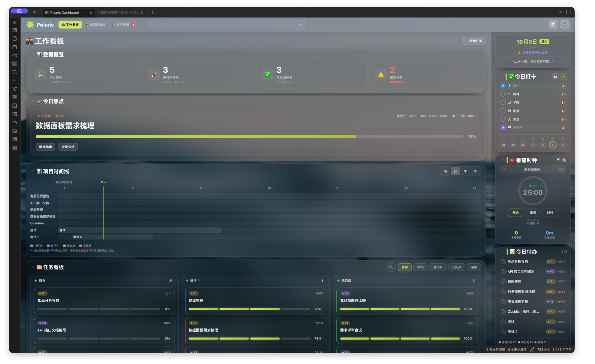The height and width of the screenshot is (364, 595).
Task: Uncheck the 喝水 habit
Action: point(503,86)
